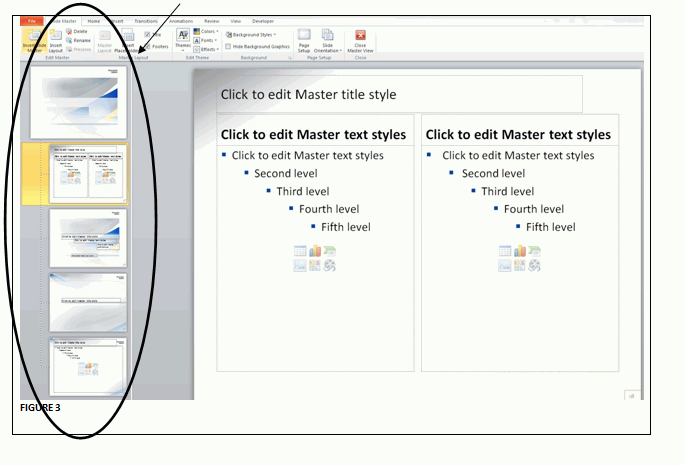This screenshot has height=465, width=685.
Task: Open the Background group dialog launcher
Action: pos(289,58)
